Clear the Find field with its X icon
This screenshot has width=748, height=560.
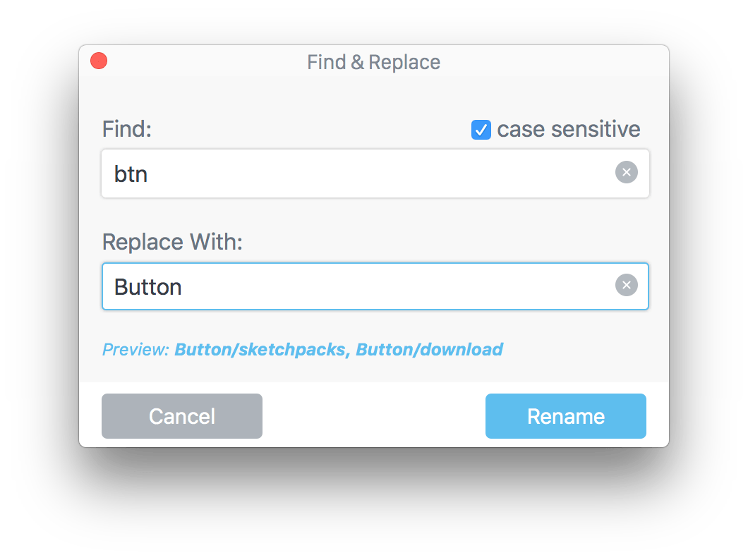pos(627,172)
